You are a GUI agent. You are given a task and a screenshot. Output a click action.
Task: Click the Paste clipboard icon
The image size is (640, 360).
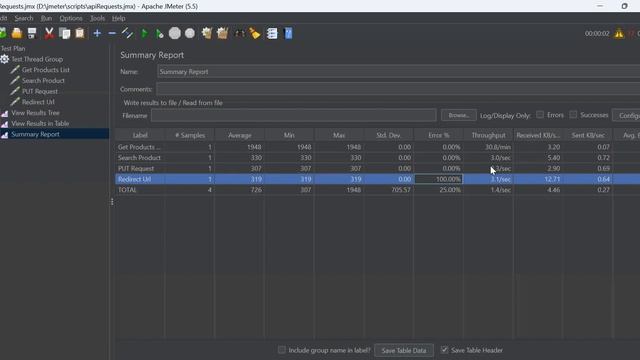click(80, 33)
